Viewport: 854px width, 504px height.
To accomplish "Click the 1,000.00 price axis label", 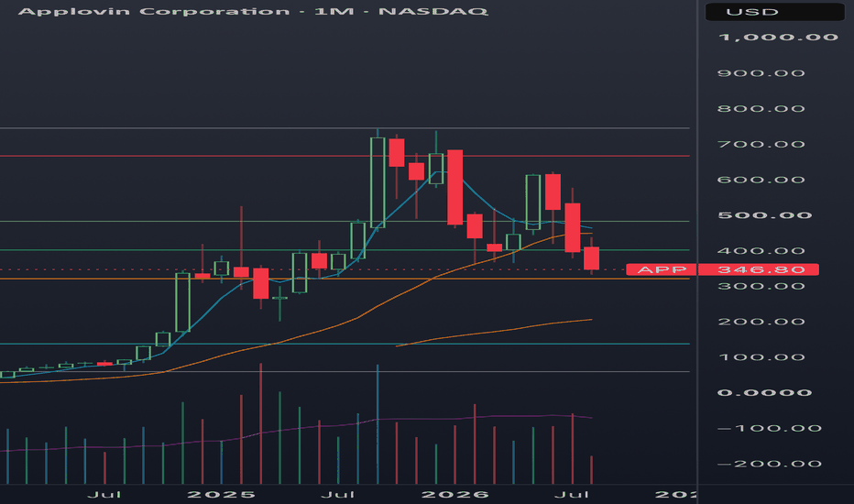I will click(778, 37).
